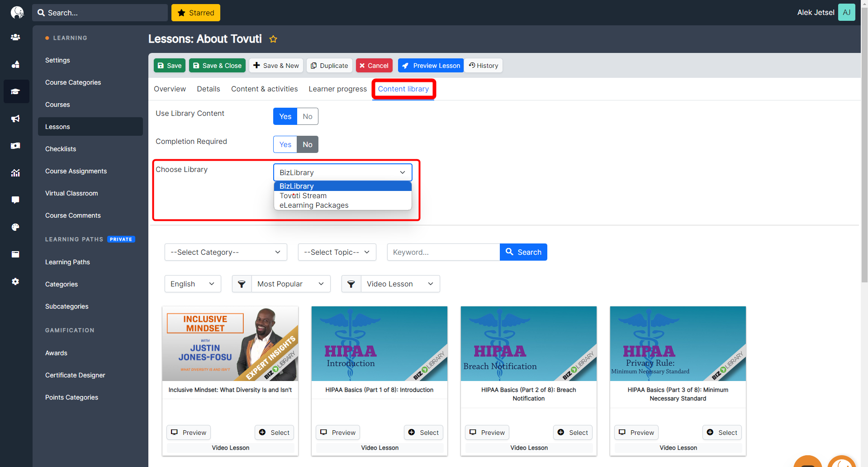Collapse the Choose Library dropdown
The width and height of the screenshot is (868, 467).
click(x=342, y=172)
